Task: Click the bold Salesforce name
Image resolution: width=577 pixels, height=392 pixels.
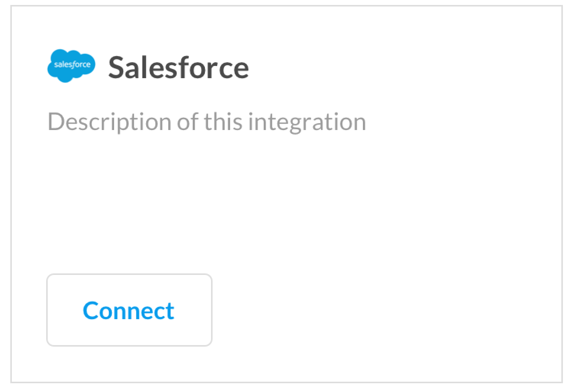Action: click(x=179, y=68)
